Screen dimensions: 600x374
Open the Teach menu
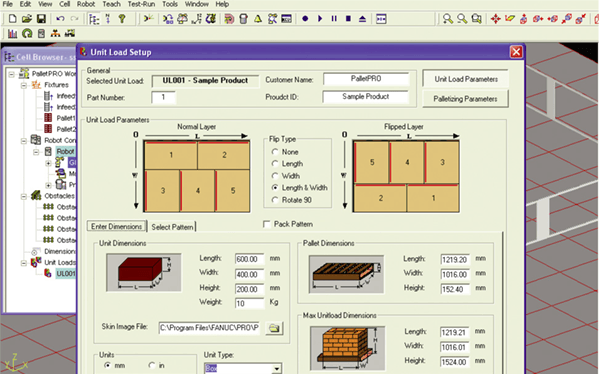click(111, 4)
